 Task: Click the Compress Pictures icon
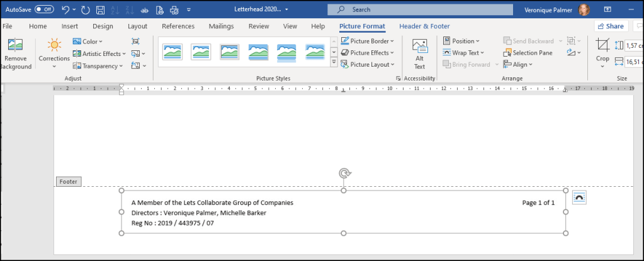[135, 41]
